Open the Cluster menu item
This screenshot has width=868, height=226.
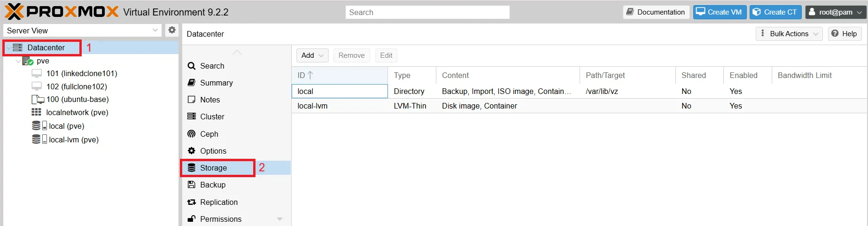pos(236,117)
